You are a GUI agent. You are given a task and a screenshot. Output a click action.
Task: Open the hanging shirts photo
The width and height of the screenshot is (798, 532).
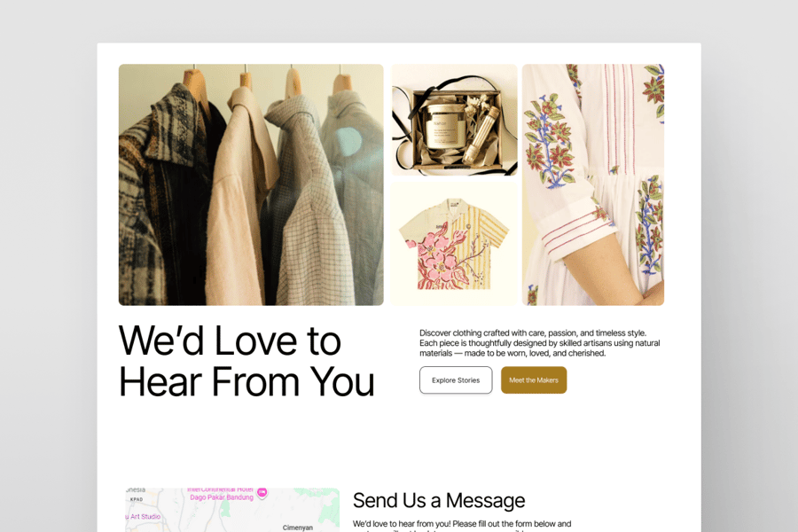(x=251, y=184)
